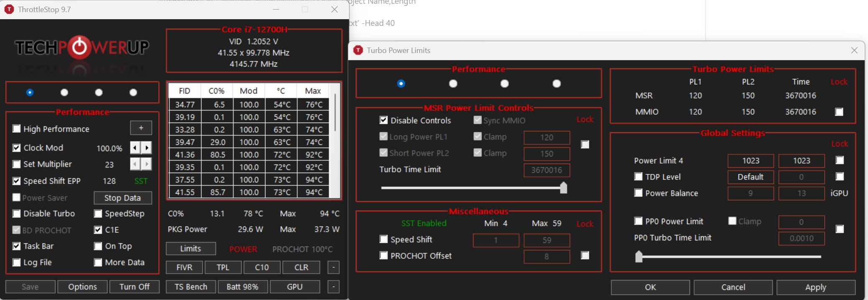This screenshot has height=300, width=868.
Task: Toggle PROCHOT Offset lock checkbox
Action: [x=585, y=255]
